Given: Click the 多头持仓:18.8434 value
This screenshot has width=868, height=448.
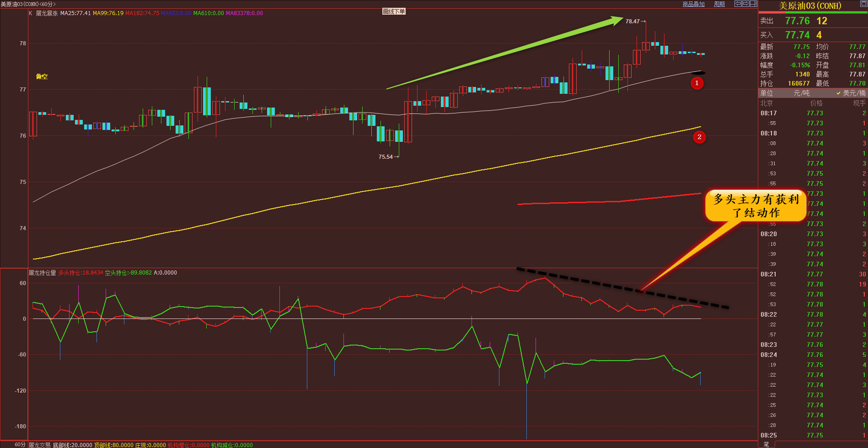Looking at the screenshot, I should (80, 273).
